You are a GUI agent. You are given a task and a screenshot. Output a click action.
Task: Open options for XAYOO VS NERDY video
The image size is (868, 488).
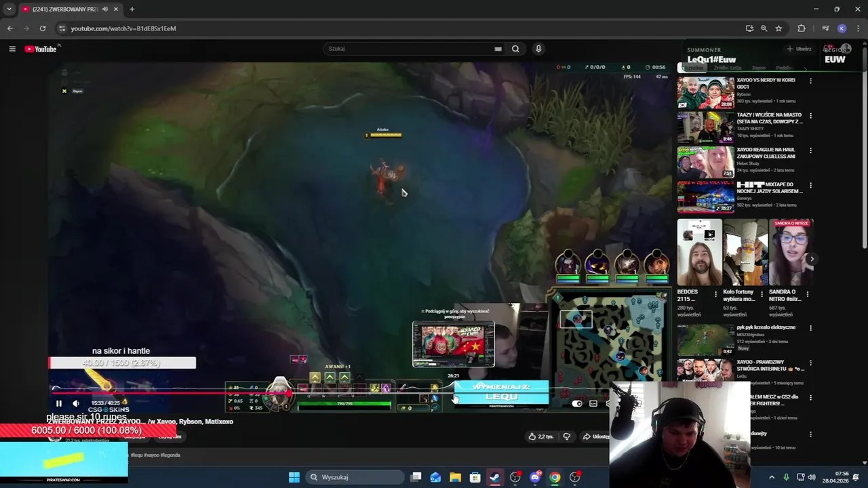tap(810, 81)
